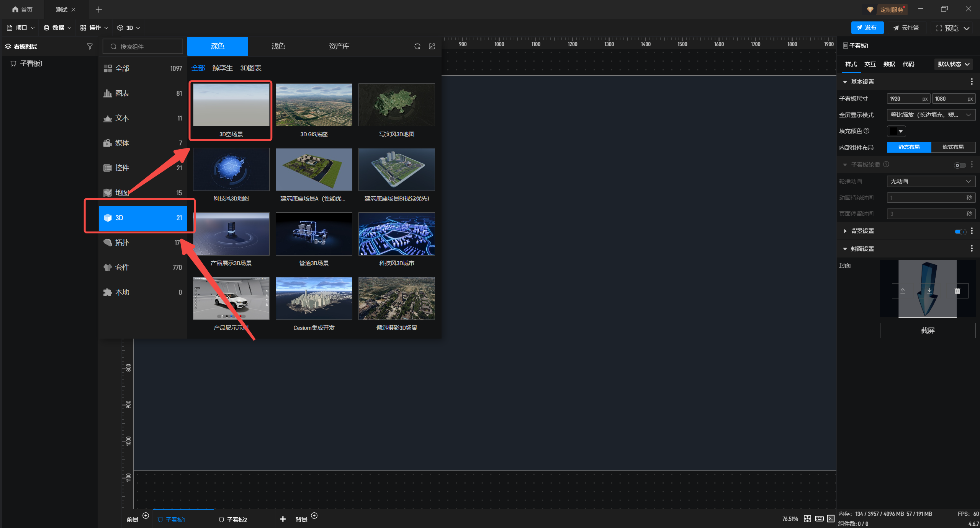Click the upload icon on cover image
This screenshot has height=528, width=980.
[x=903, y=291]
